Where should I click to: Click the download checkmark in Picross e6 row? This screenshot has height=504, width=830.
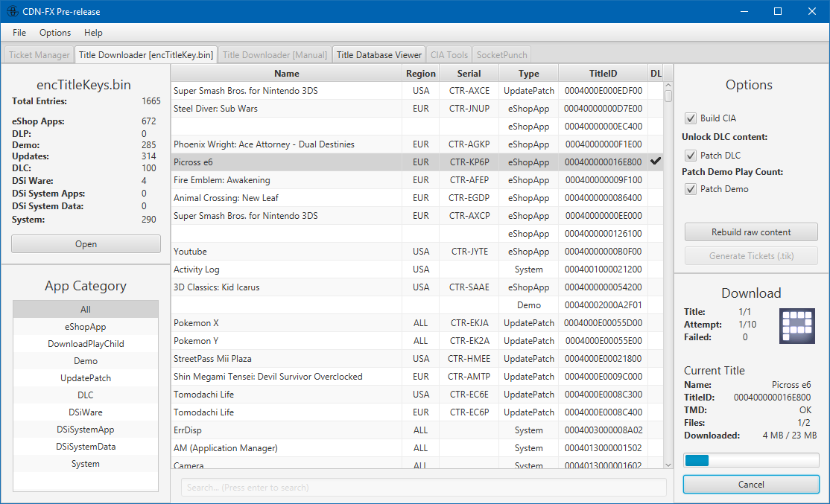click(x=656, y=162)
